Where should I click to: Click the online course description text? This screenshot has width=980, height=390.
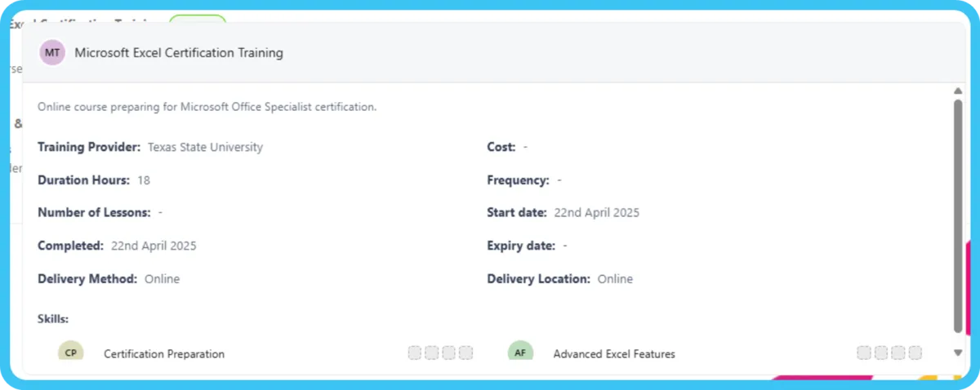pos(207,107)
